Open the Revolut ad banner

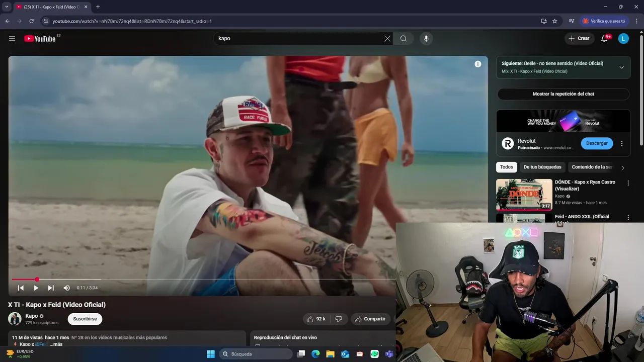563,121
